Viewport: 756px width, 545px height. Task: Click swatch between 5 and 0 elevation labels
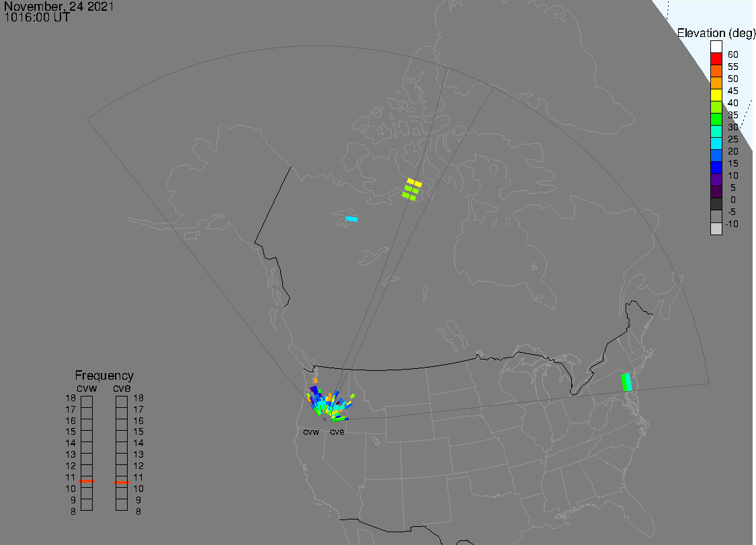point(716,192)
